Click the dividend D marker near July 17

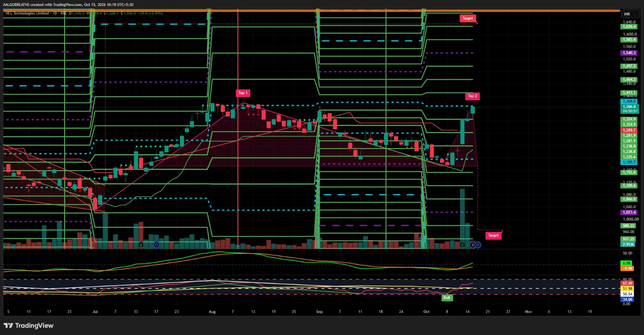[x=157, y=245]
